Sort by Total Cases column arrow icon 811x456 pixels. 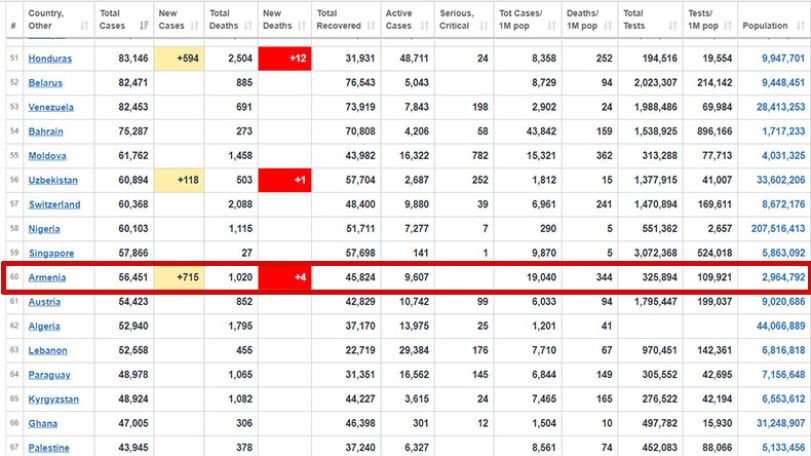144,25
